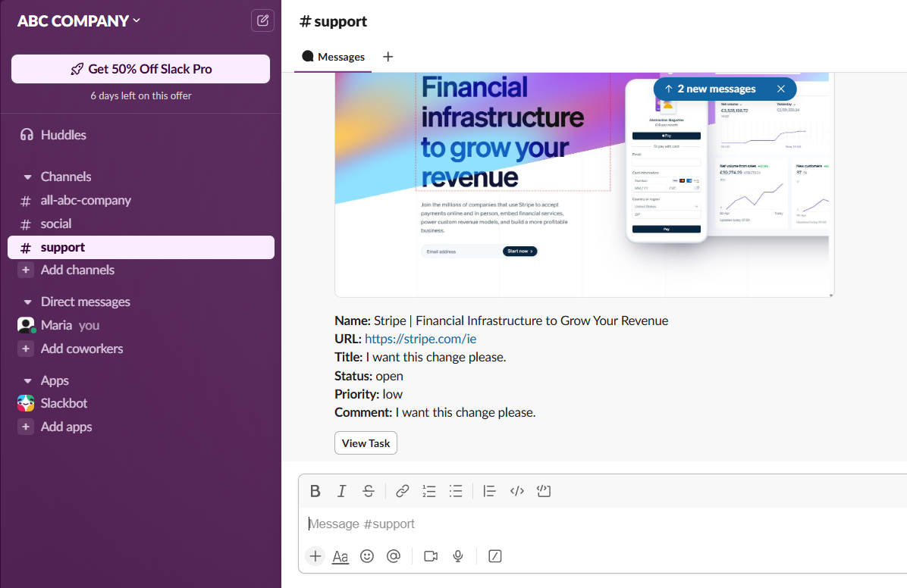Start a bulleted list in composer
Image resolution: width=907 pixels, height=588 pixels.
pos(456,491)
